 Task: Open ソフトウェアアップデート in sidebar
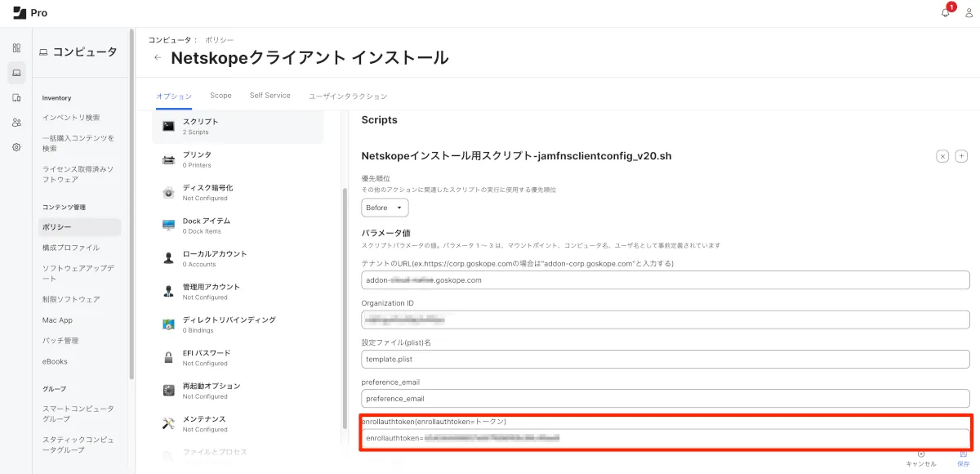[x=78, y=273]
